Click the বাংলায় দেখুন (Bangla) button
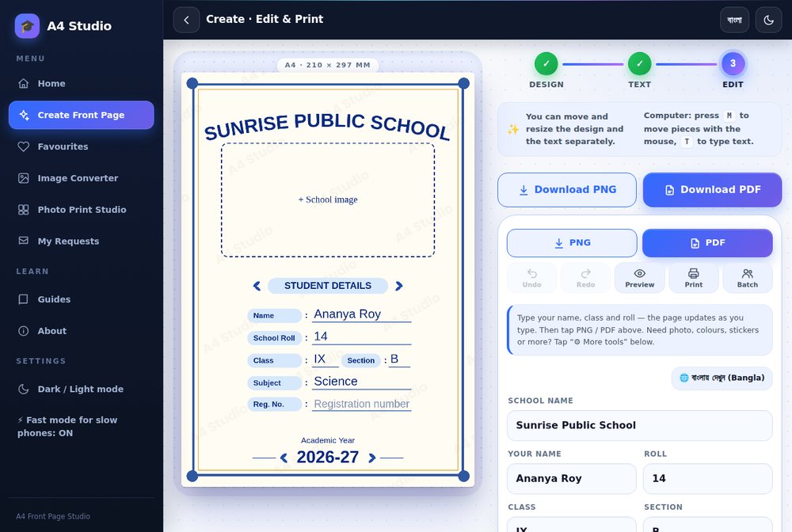Image resolution: width=792 pixels, height=532 pixels. pos(722,378)
